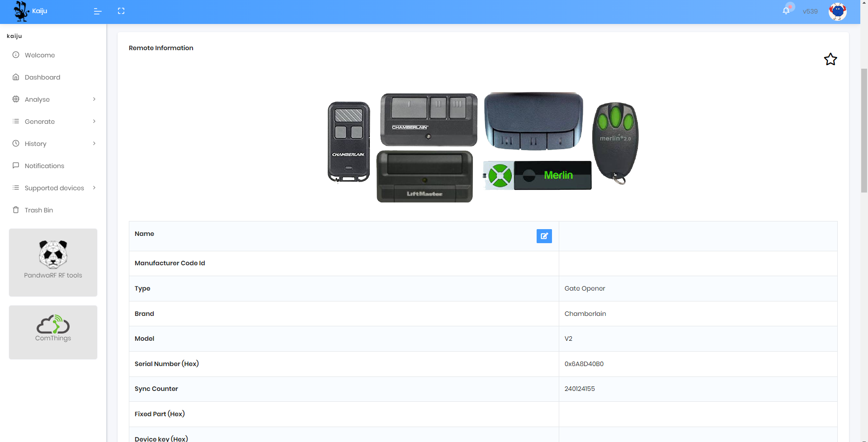Expand the Generate submenu
The width and height of the screenshot is (868, 442).
tap(53, 122)
